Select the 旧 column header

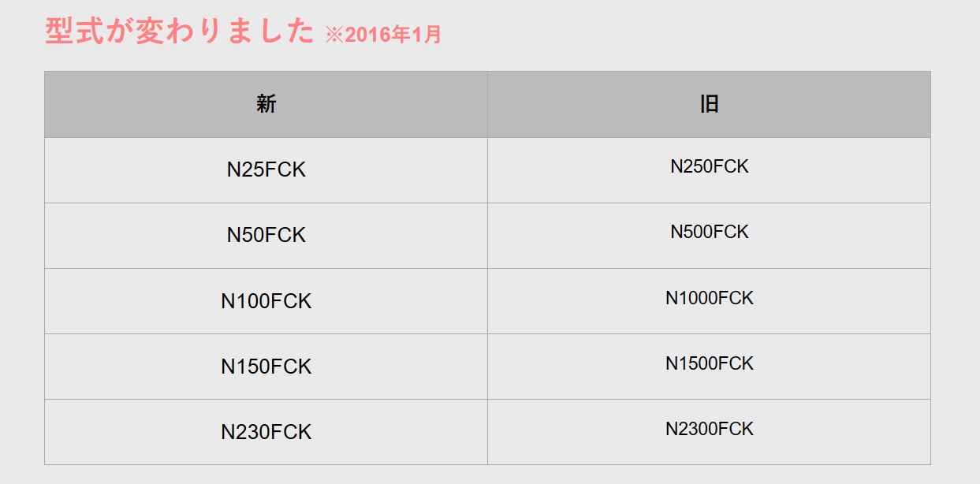click(x=709, y=104)
